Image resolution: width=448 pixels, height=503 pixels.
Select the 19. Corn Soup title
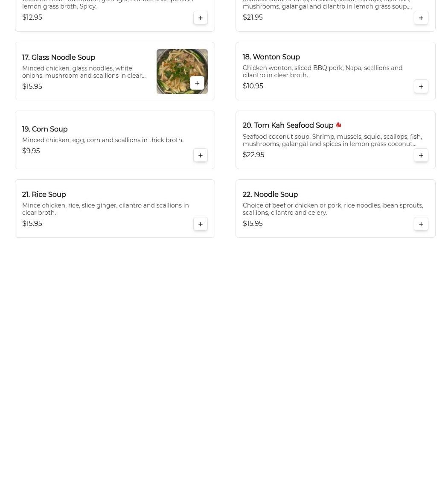[x=45, y=129]
